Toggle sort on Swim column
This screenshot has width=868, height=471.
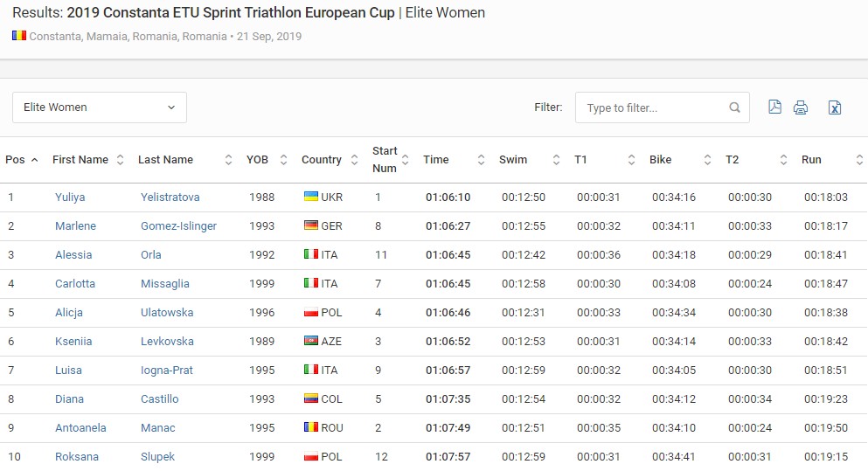click(x=556, y=160)
